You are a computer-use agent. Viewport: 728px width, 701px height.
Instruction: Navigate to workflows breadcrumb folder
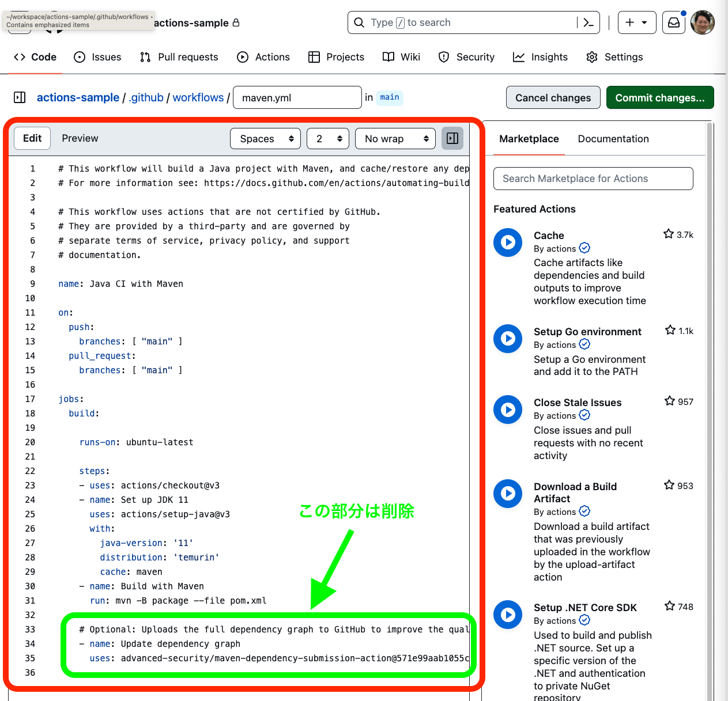198,97
